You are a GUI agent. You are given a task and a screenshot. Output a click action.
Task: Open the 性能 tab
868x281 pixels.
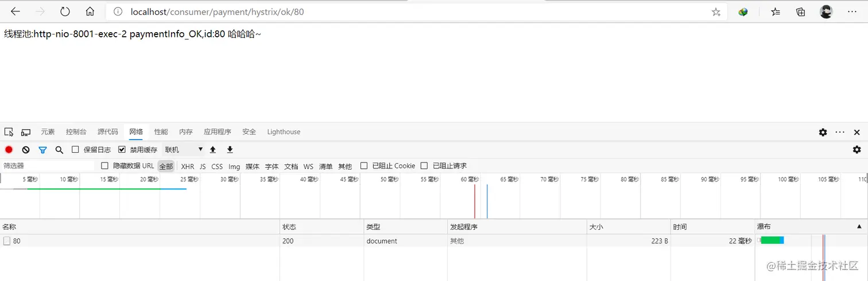(x=161, y=132)
